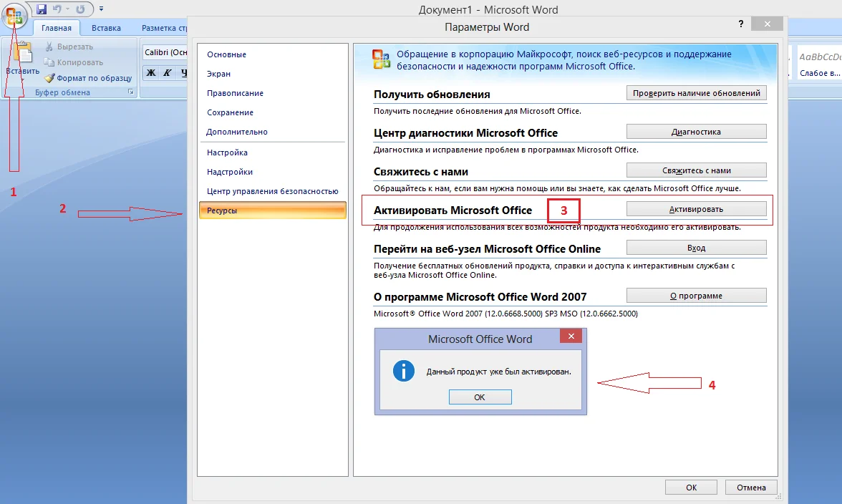Select Правописание category in options list
Screen dimensions: 842x504
pos(272,93)
